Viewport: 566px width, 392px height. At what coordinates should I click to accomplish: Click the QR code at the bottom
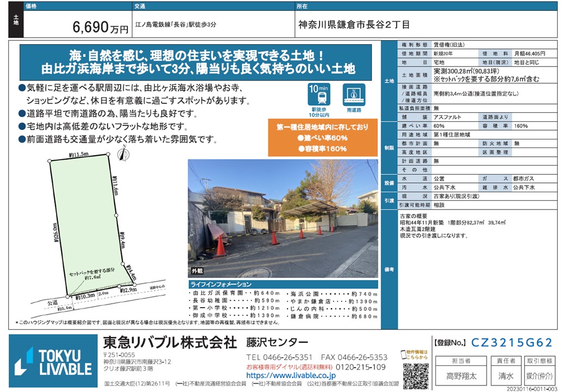pyautogui.click(x=415, y=375)
